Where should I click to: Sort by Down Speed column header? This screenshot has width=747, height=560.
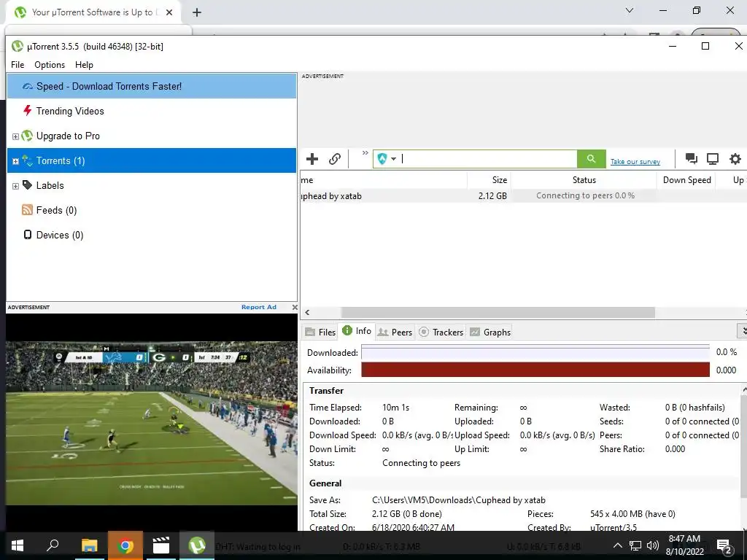(x=686, y=180)
